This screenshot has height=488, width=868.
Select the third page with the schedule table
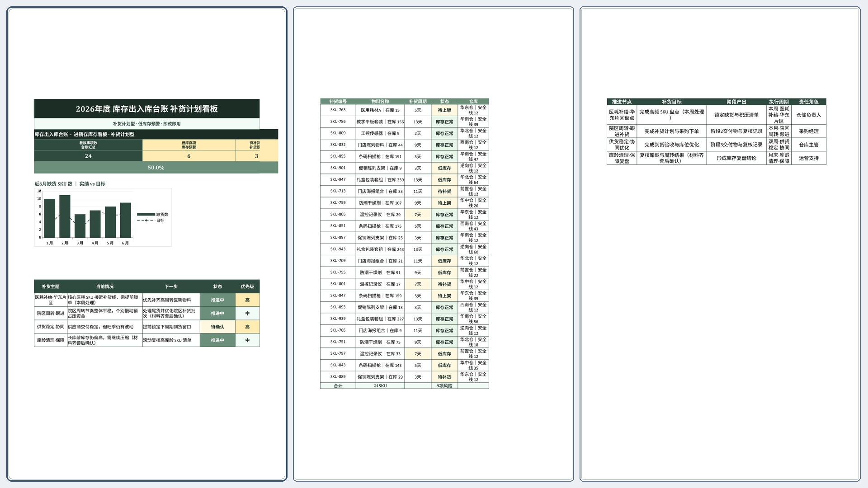click(720, 244)
